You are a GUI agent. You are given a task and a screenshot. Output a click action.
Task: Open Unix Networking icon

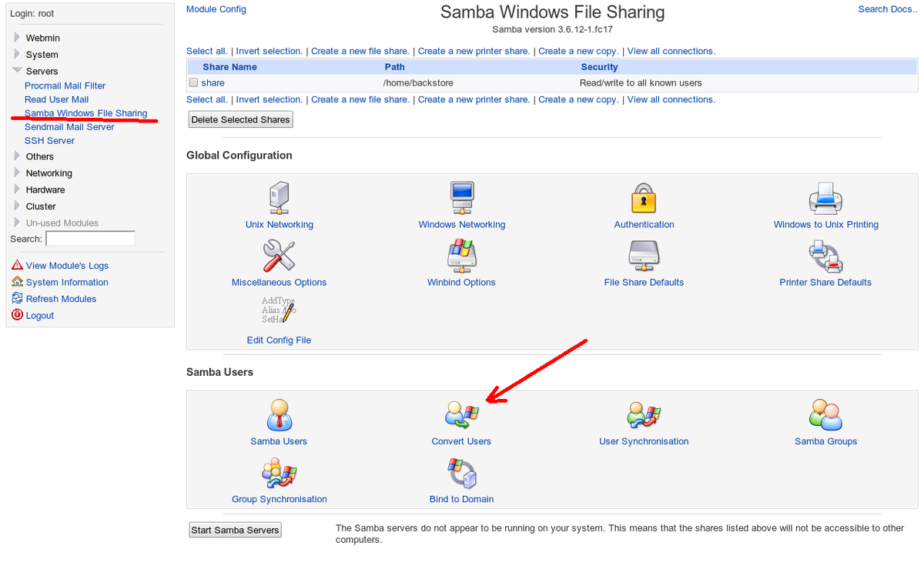click(279, 198)
